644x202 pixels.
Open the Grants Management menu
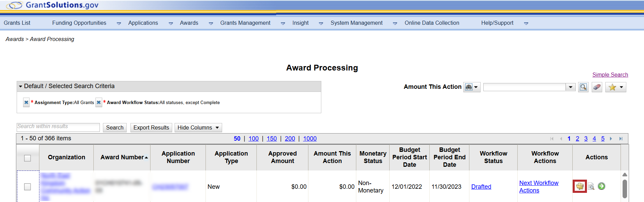[245, 23]
